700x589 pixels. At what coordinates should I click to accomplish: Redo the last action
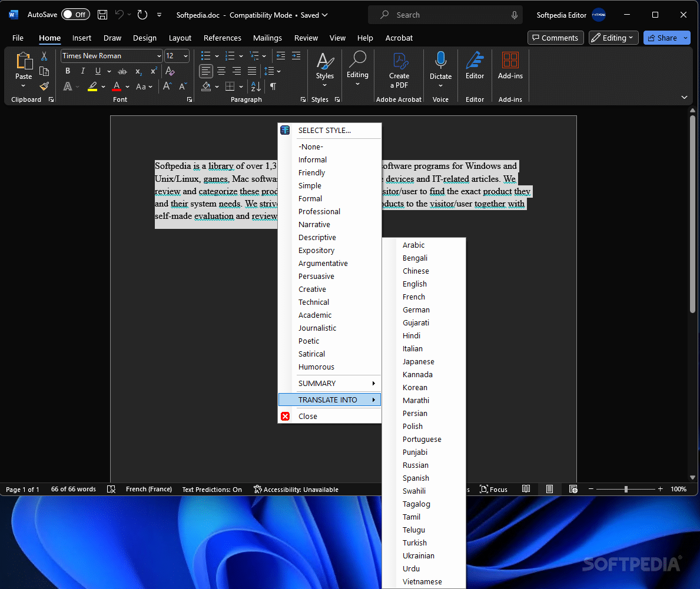coord(142,15)
